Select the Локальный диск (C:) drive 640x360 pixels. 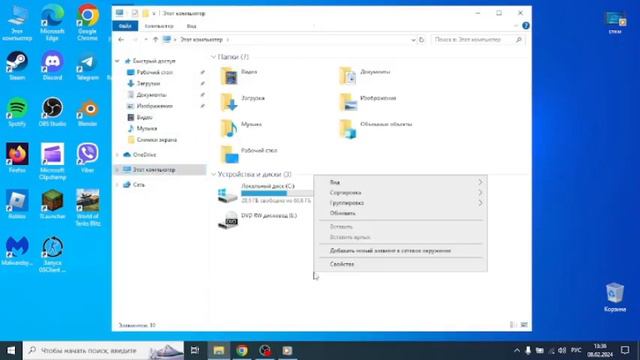[264, 193]
